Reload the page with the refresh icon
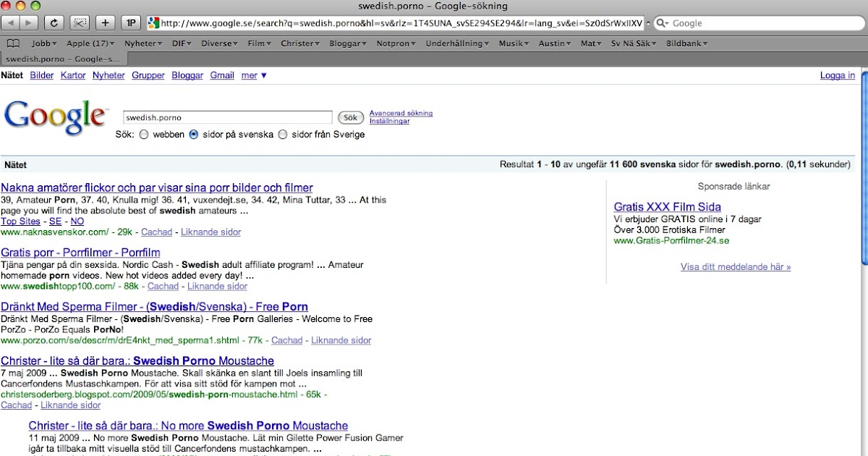The width and height of the screenshot is (868, 456). [x=55, y=23]
